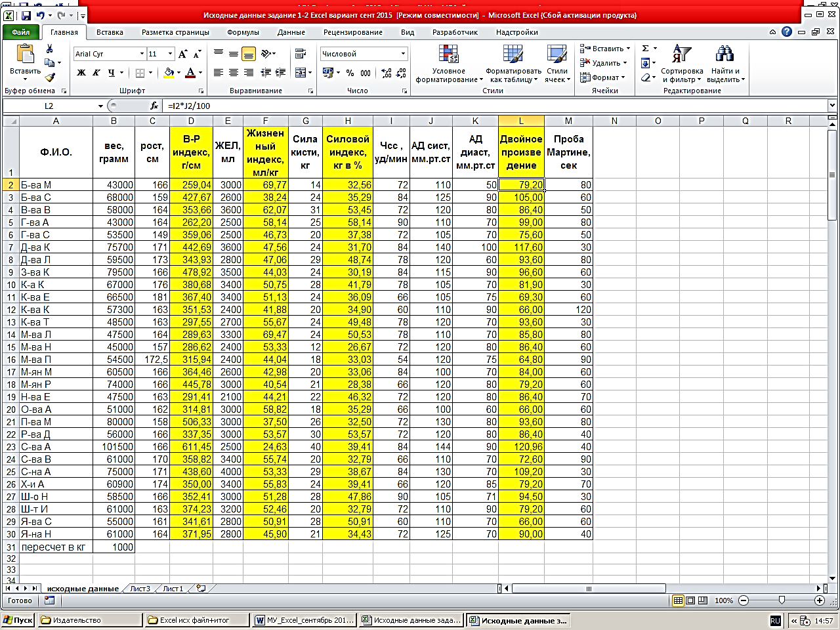Decrease font size with the small A icon
Image resolution: width=840 pixels, height=630 pixels.
197,54
